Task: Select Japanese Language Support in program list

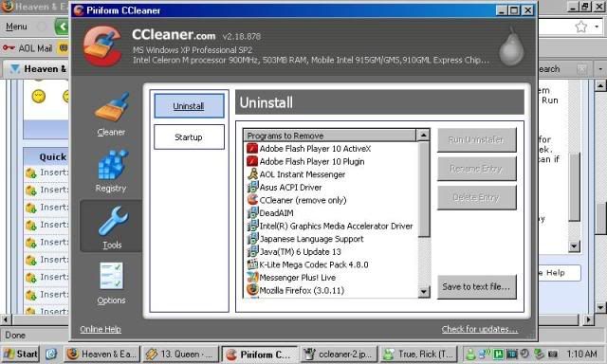Action: pyautogui.click(x=312, y=239)
